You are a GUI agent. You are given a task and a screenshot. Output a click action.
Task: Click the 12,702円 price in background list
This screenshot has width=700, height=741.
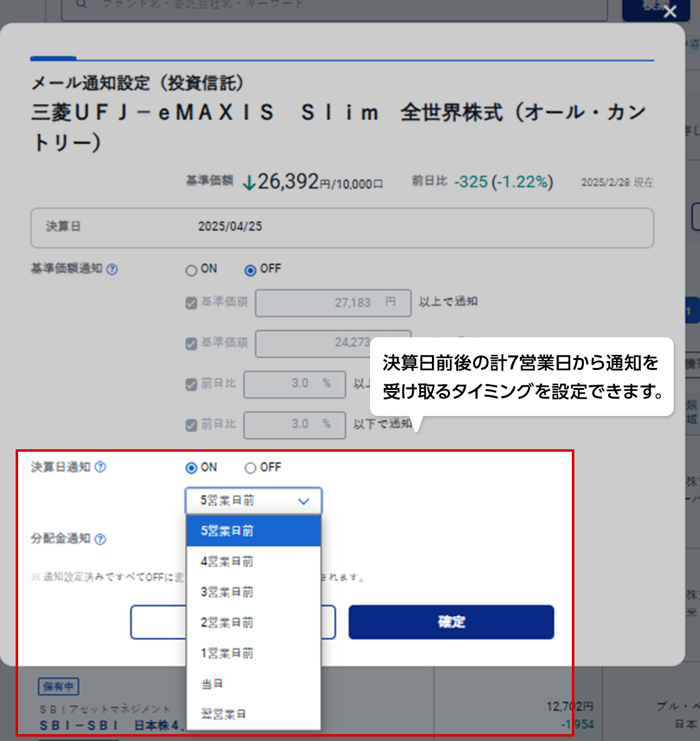[x=569, y=707]
